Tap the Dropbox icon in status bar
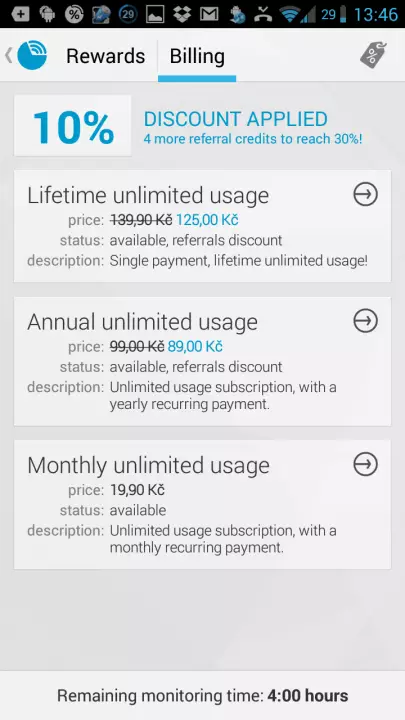The image size is (405, 720). point(182,14)
